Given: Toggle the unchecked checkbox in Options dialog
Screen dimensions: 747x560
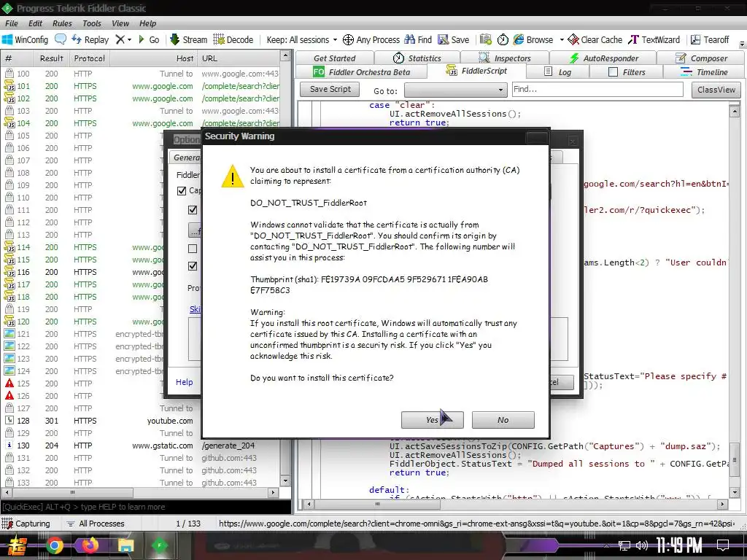Looking at the screenshot, I should pos(193,249).
